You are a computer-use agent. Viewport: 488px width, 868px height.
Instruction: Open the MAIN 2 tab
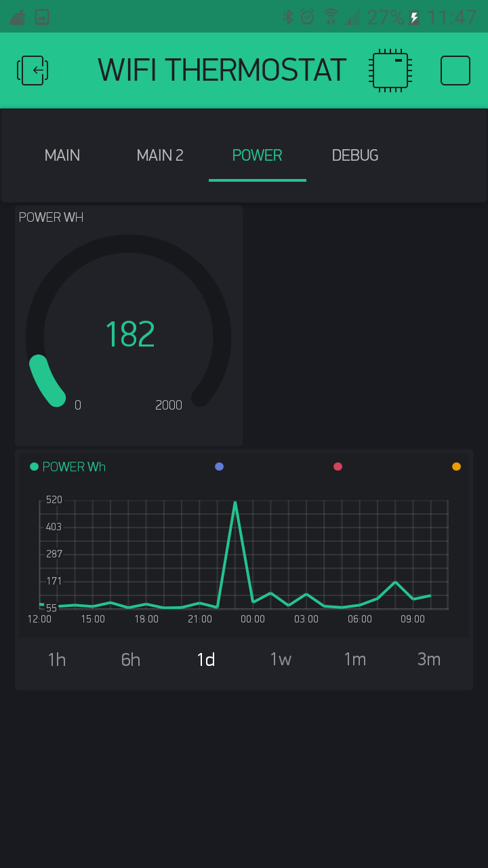click(160, 155)
